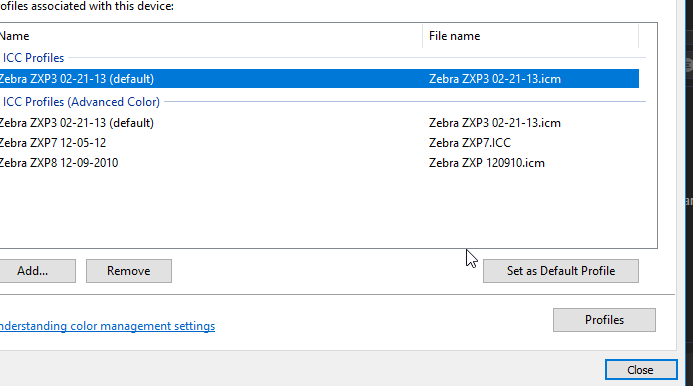The image size is (693, 386).
Task: Select the Zebra ZXP8 12-09-2010 profile
Action: (x=319, y=163)
